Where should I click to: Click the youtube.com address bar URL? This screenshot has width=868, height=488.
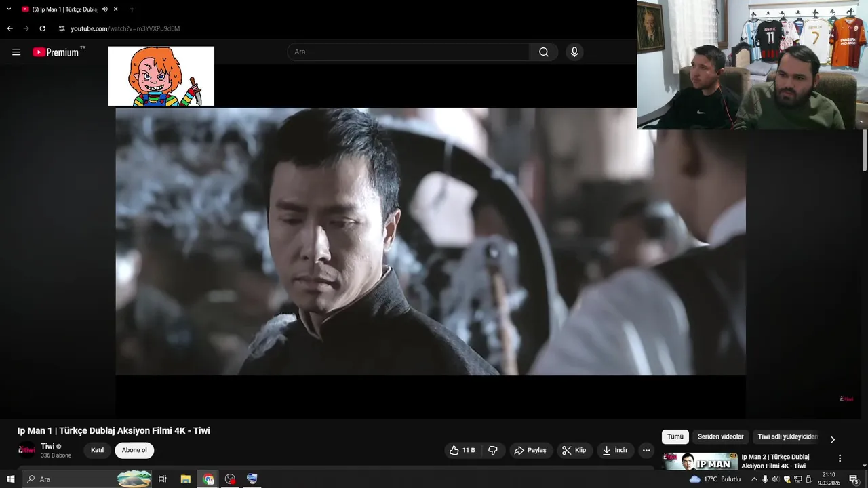[x=125, y=28]
